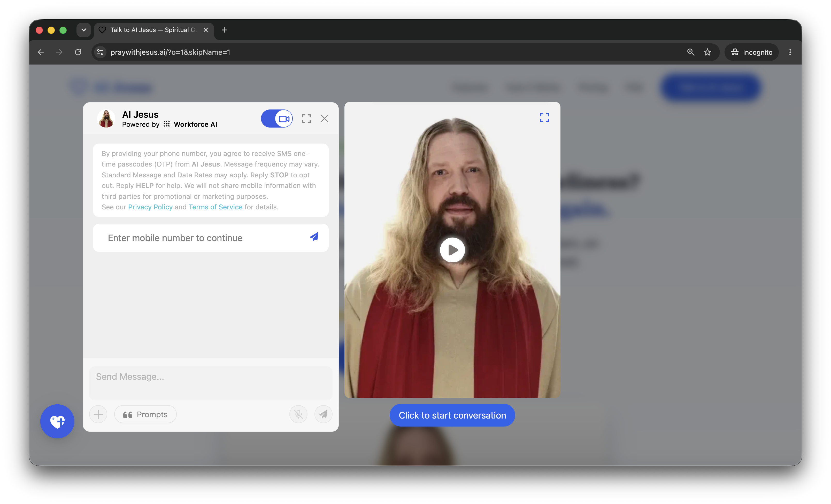831x504 pixels.
Task: Close the AI Jesus chat panel
Action: (x=325, y=119)
